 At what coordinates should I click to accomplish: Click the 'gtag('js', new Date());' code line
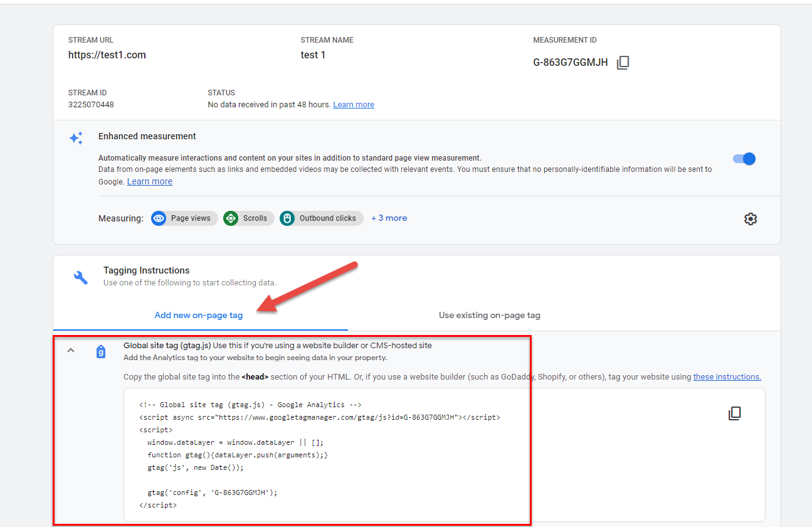(195, 467)
